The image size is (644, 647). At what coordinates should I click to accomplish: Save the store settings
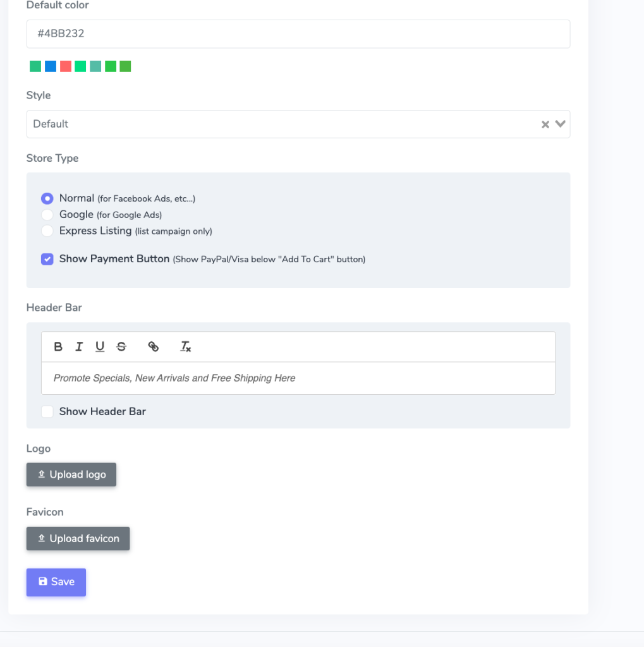click(x=56, y=582)
